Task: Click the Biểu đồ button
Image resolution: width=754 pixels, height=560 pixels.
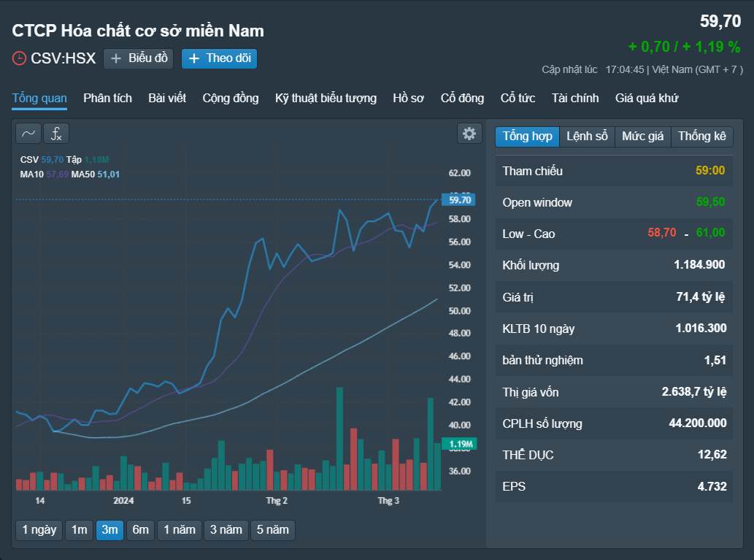Action: point(139,58)
